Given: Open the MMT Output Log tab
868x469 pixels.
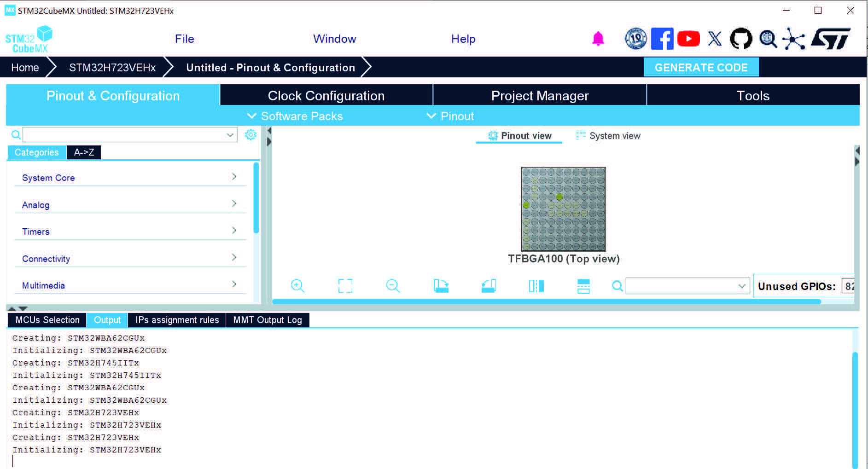Looking at the screenshot, I should 268,320.
